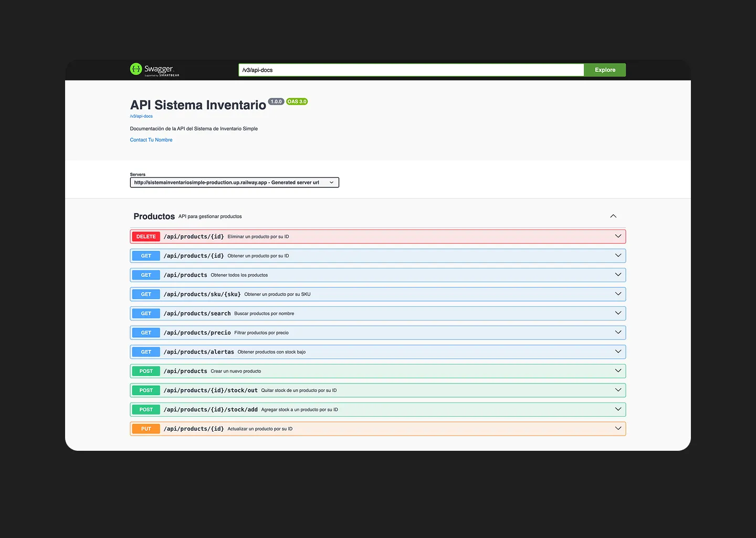Click 'Actualizar un producto por su ID' text
The image size is (756, 538).
(x=260, y=429)
